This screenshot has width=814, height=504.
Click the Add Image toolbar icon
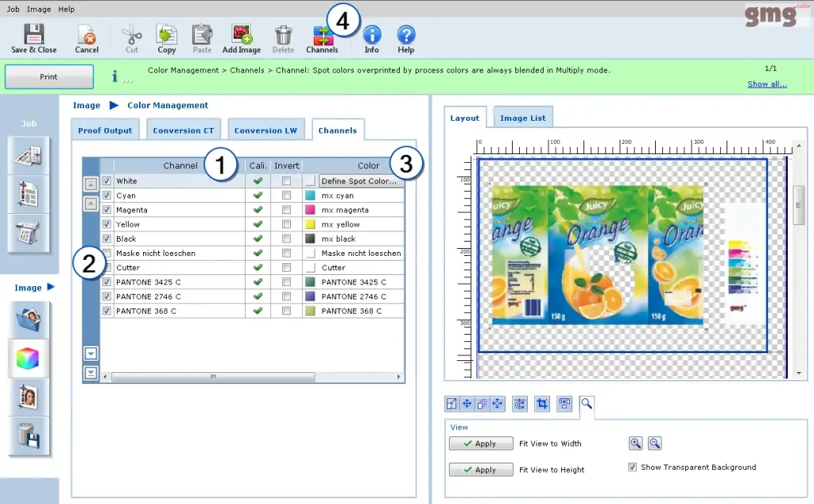(242, 35)
